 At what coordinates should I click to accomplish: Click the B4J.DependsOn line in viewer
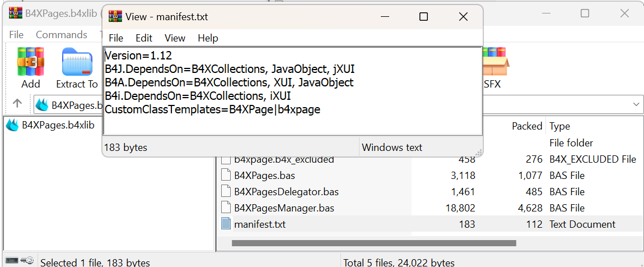(230, 68)
